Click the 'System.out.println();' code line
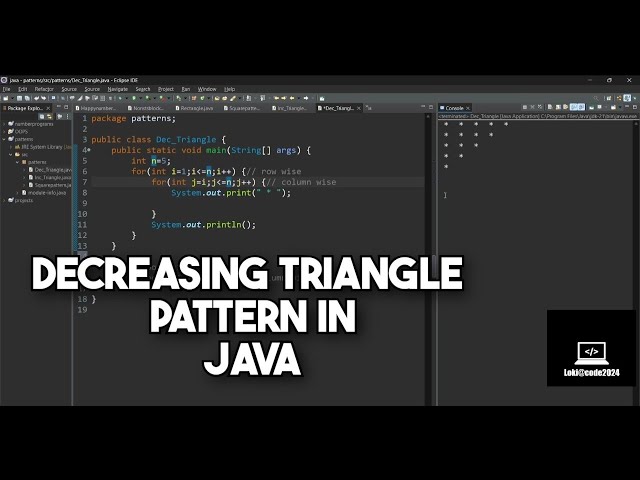 tap(203, 224)
